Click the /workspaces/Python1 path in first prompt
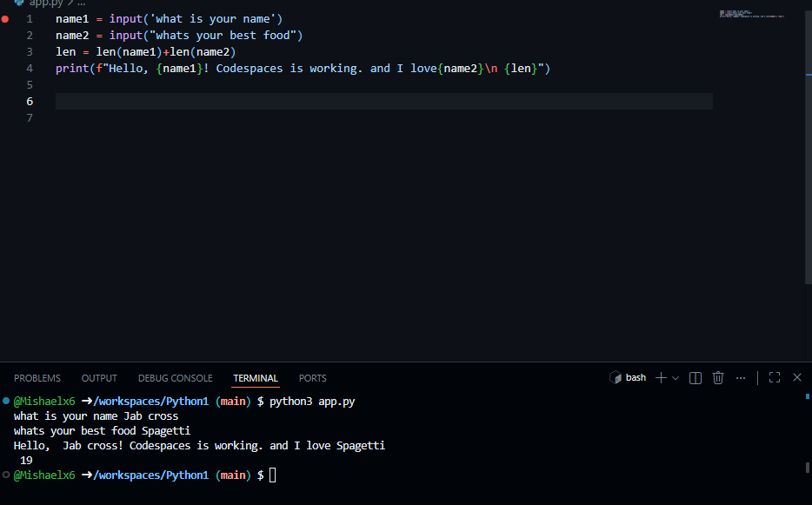This screenshot has height=505, width=812. tap(150, 402)
